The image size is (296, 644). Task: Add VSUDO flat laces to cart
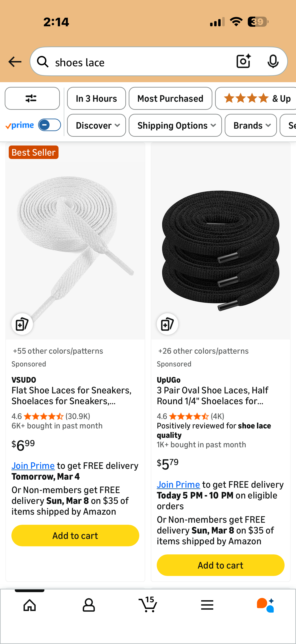[75, 536]
